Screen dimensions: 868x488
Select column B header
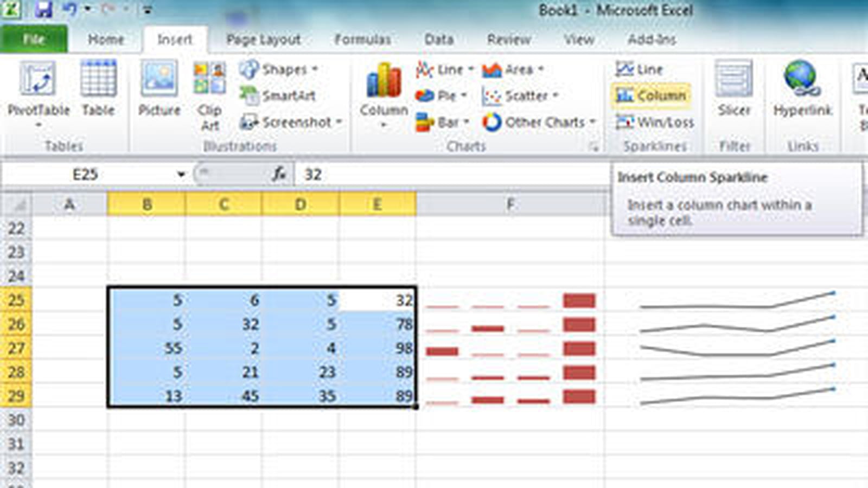[x=146, y=204]
